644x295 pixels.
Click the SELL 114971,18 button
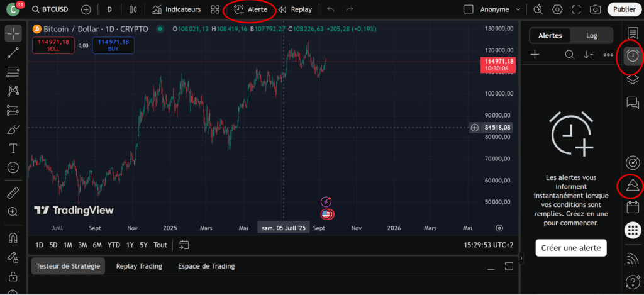53,45
